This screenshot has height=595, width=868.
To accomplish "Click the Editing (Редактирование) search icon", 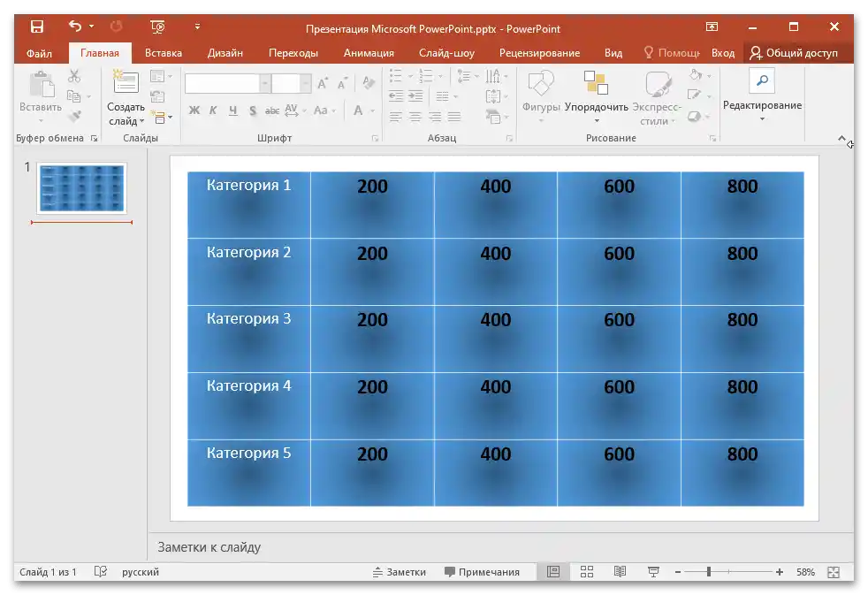I will (x=761, y=82).
